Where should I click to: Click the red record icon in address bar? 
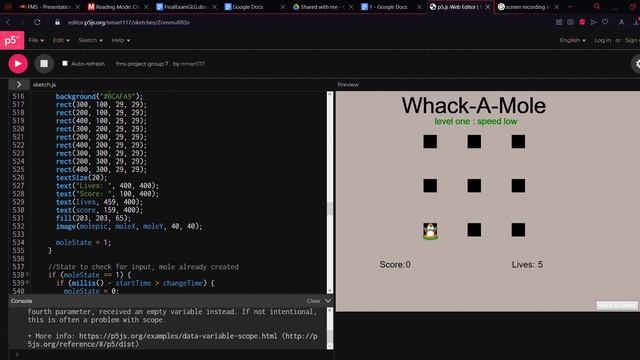tap(582, 22)
